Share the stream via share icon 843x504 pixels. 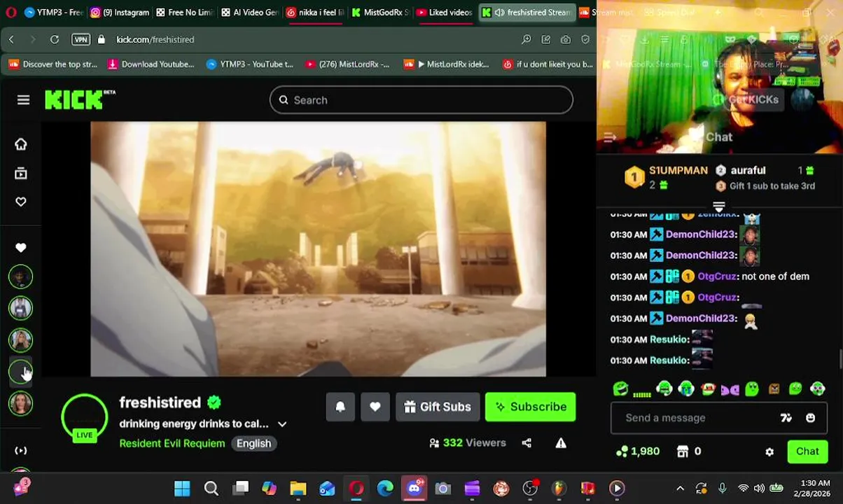click(x=527, y=443)
